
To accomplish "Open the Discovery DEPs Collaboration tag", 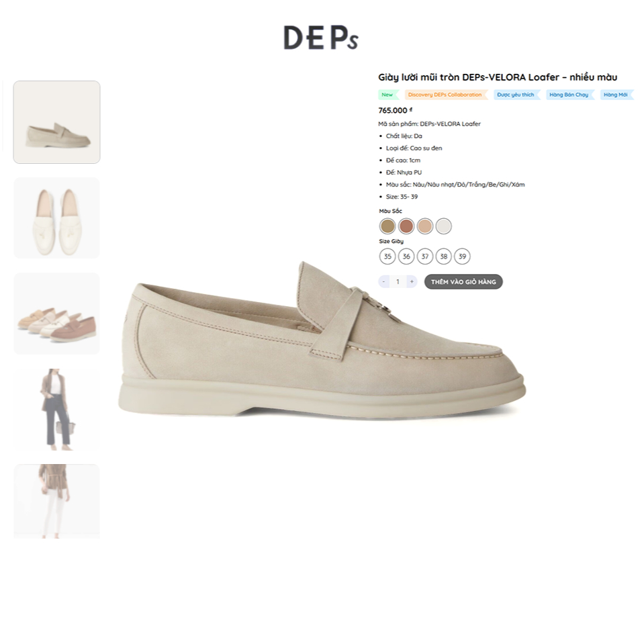I will [x=446, y=95].
